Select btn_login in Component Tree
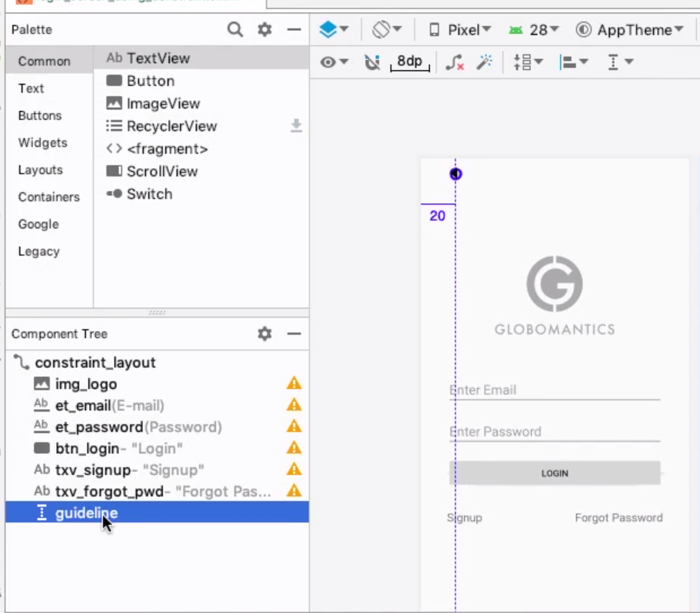This screenshot has height=613, width=700. [157, 449]
